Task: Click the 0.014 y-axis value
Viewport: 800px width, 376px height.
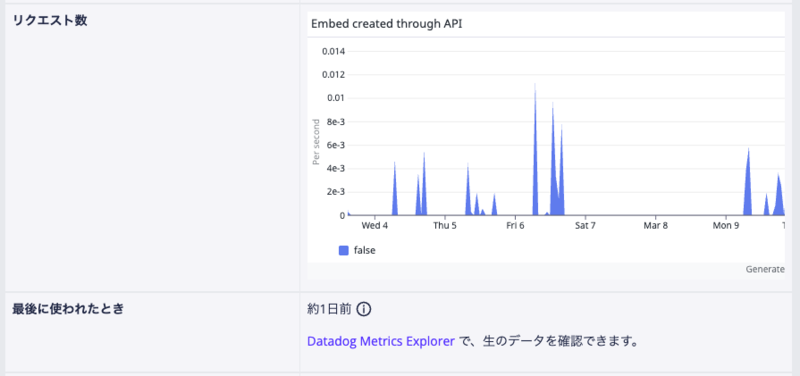Action: (x=334, y=51)
